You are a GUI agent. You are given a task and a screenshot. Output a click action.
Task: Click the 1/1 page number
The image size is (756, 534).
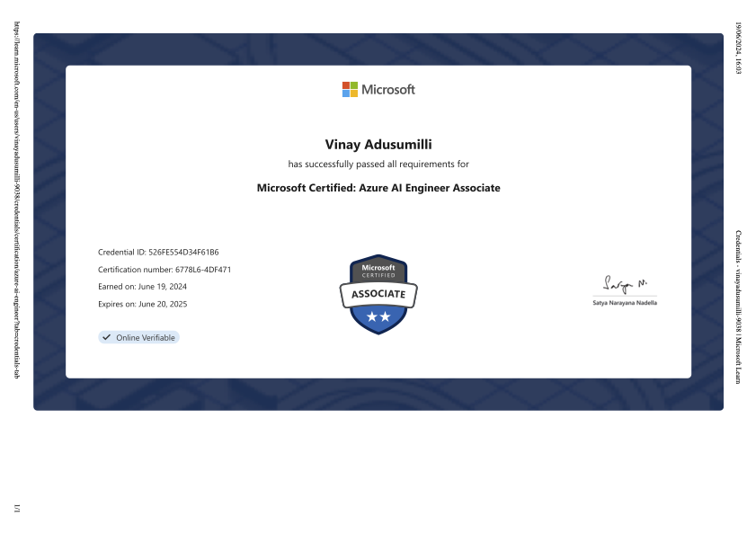point(16,509)
